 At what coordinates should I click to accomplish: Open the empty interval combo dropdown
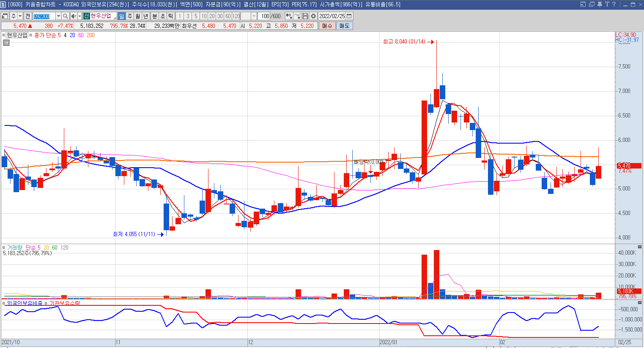click(254, 16)
